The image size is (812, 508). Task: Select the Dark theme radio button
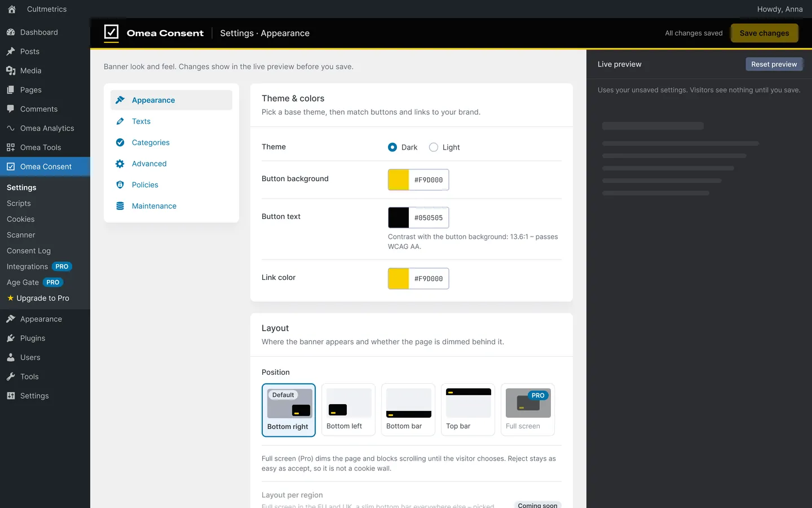[392, 147]
